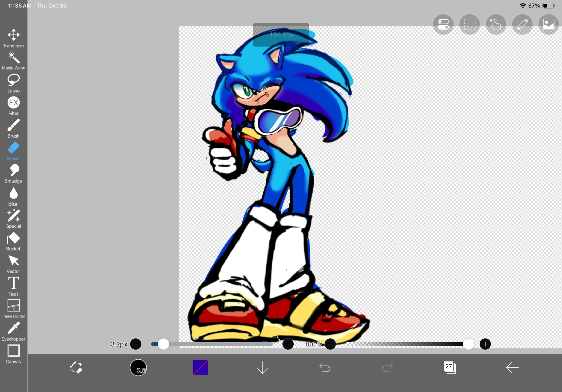
Task: Open the Text tool
Action: click(x=13, y=286)
